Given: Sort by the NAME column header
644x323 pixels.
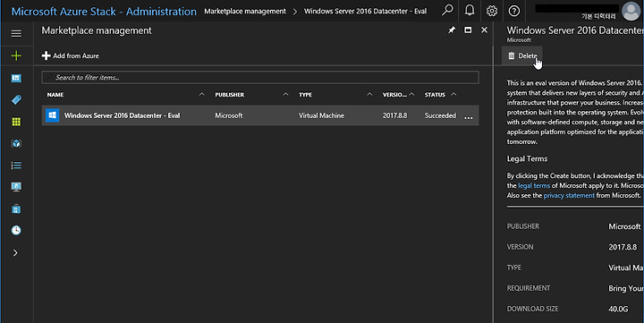Looking at the screenshot, I should coord(55,95).
